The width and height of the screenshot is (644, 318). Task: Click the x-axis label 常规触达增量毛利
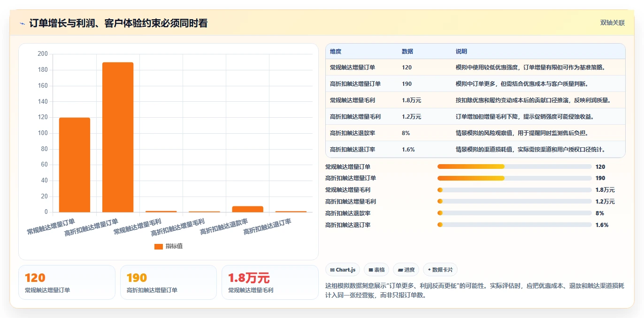coord(138,227)
